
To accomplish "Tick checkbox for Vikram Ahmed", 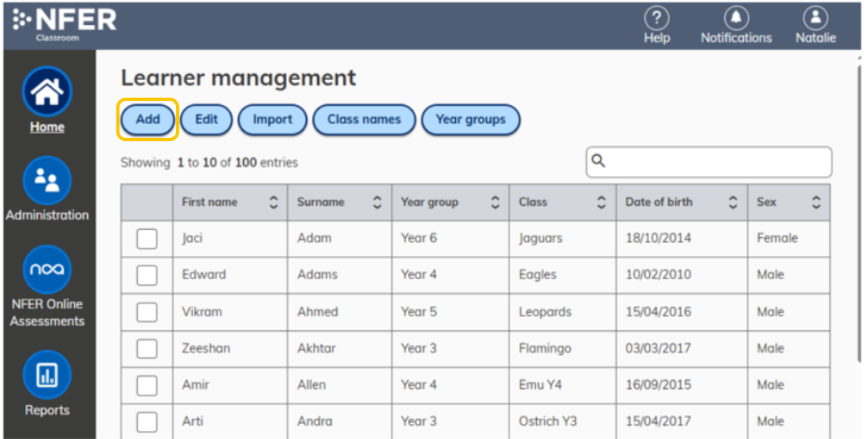I will [147, 312].
